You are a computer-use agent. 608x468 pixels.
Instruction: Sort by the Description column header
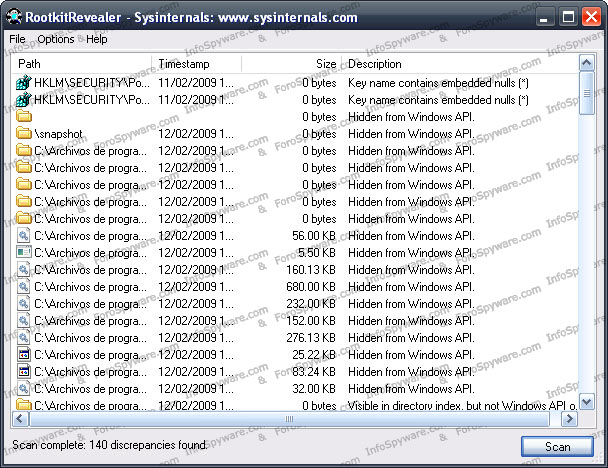[460, 64]
